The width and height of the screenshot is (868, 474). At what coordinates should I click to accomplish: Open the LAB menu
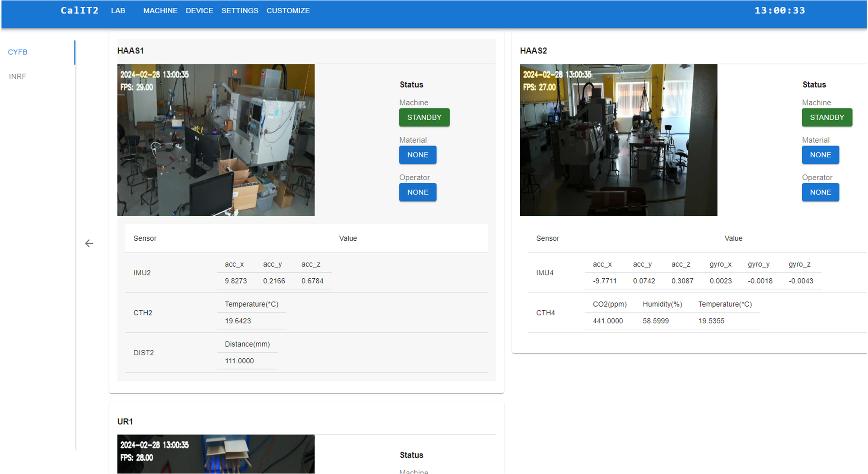point(118,11)
